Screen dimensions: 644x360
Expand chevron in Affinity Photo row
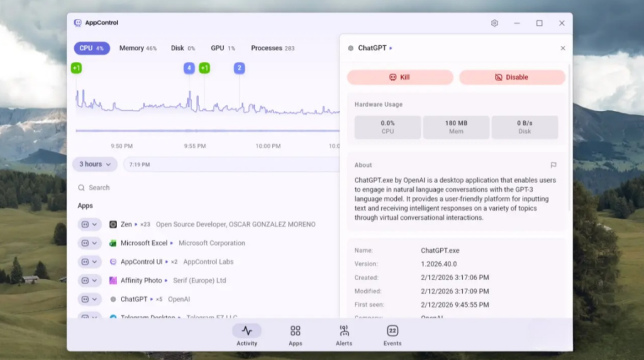94,281
